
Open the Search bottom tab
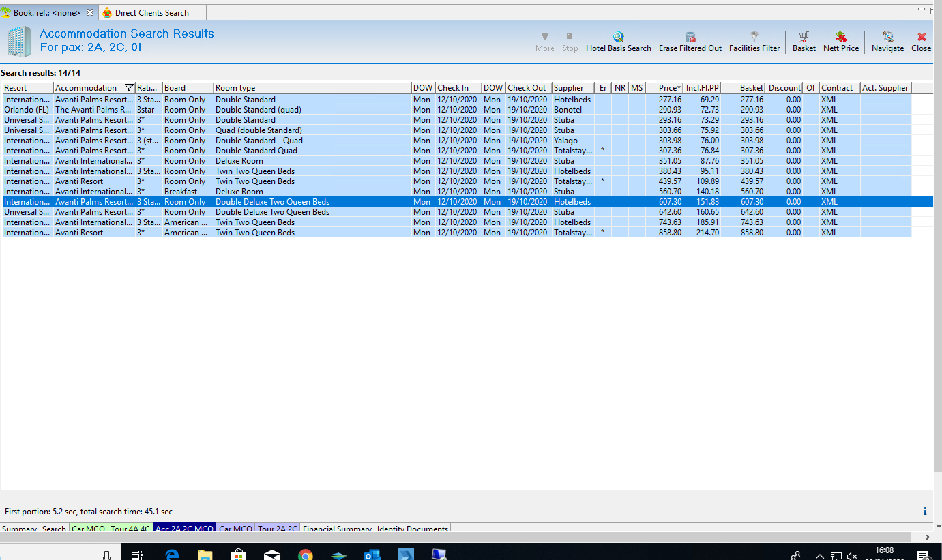[54, 529]
